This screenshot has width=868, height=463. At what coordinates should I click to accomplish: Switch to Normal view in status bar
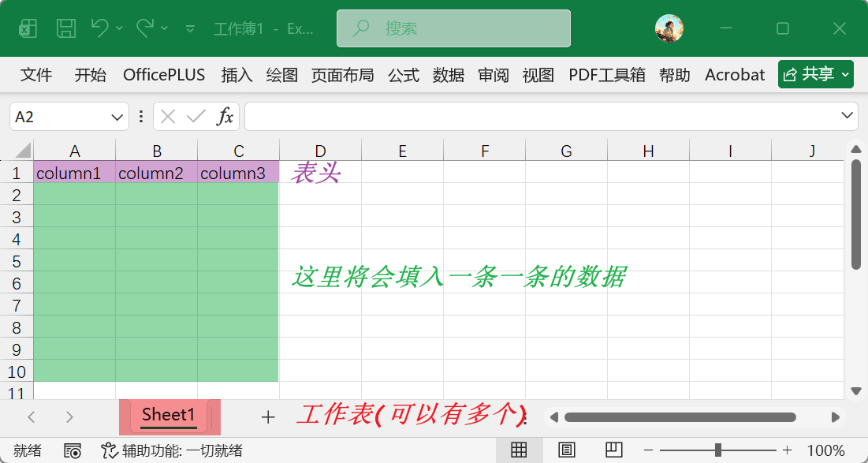tap(519, 450)
